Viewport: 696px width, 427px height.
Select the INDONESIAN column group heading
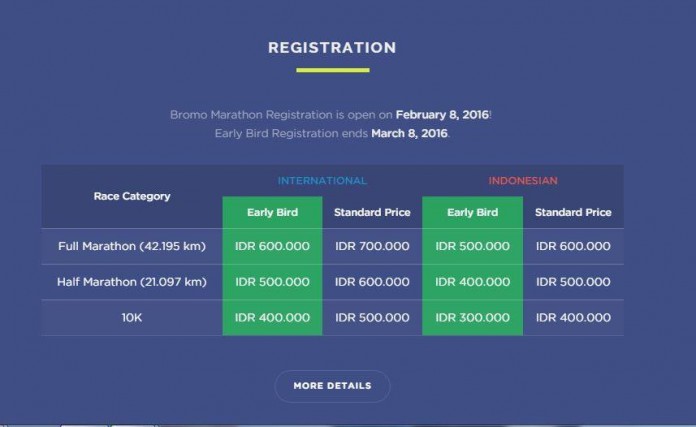click(x=523, y=181)
